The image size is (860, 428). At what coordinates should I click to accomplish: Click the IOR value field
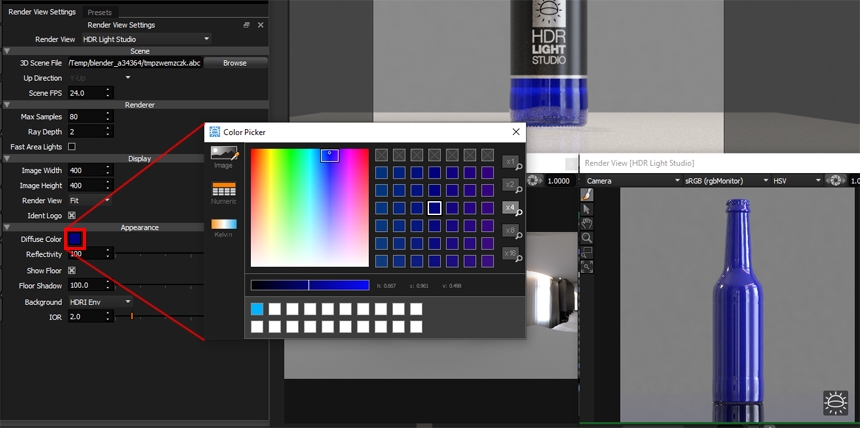pos(86,316)
